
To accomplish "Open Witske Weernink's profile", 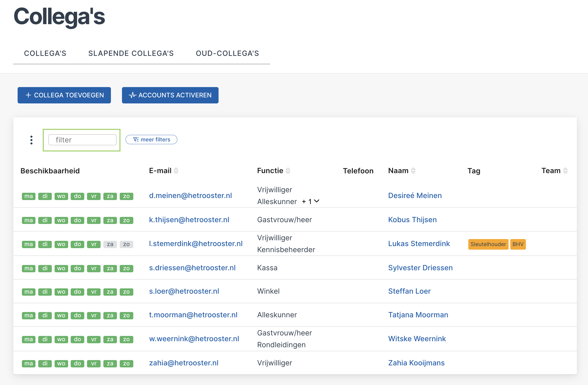I will click(x=417, y=339).
